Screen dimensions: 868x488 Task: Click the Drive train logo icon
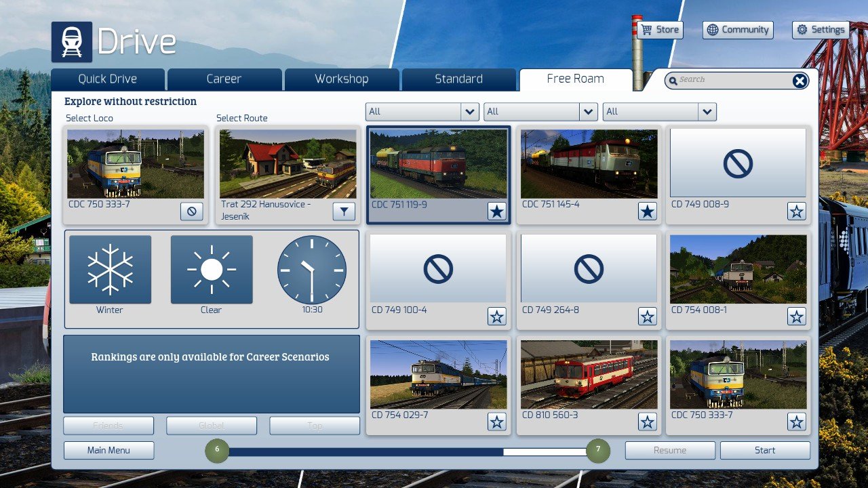(72, 42)
